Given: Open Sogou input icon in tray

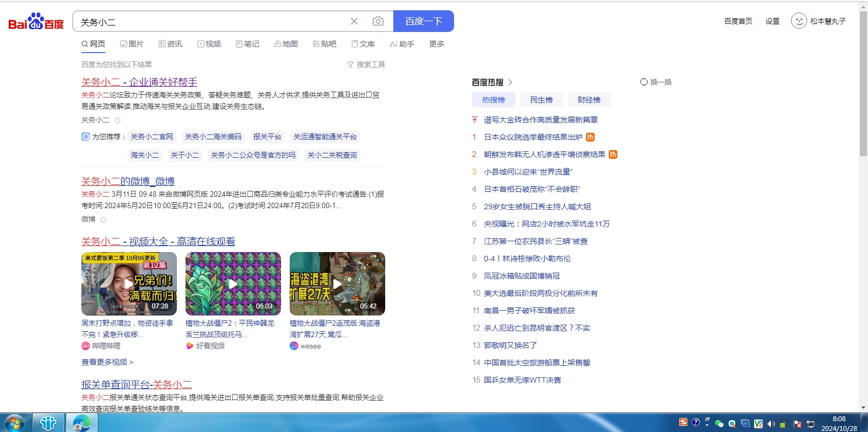Looking at the screenshot, I should coord(683,422).
